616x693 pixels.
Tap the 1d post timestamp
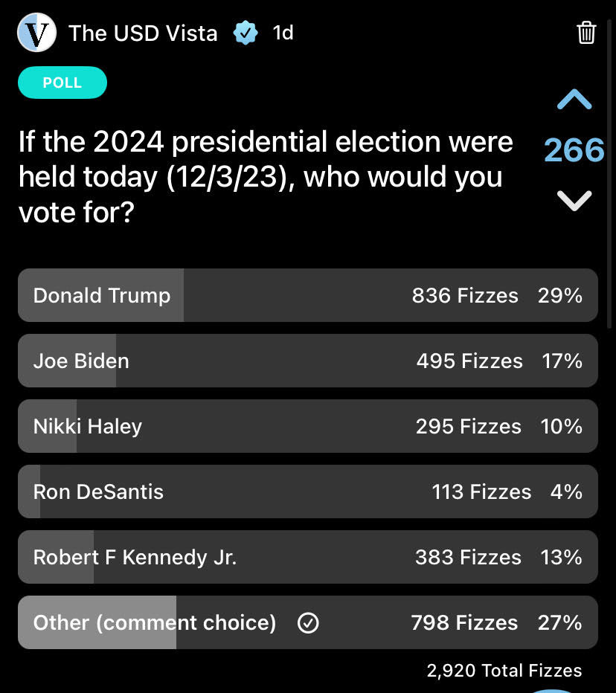click(283, 33)
